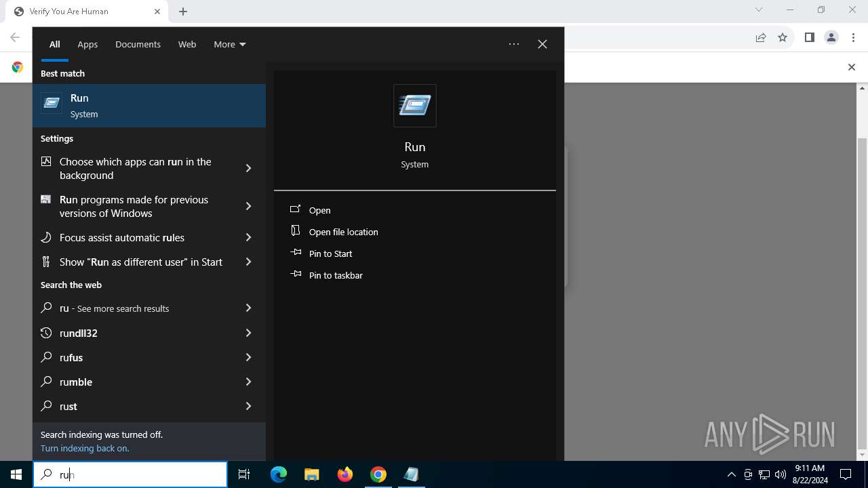The height and width of the screenshot is (488, 868).
Task: Open network icon in system tray
Action: point(764,474)
